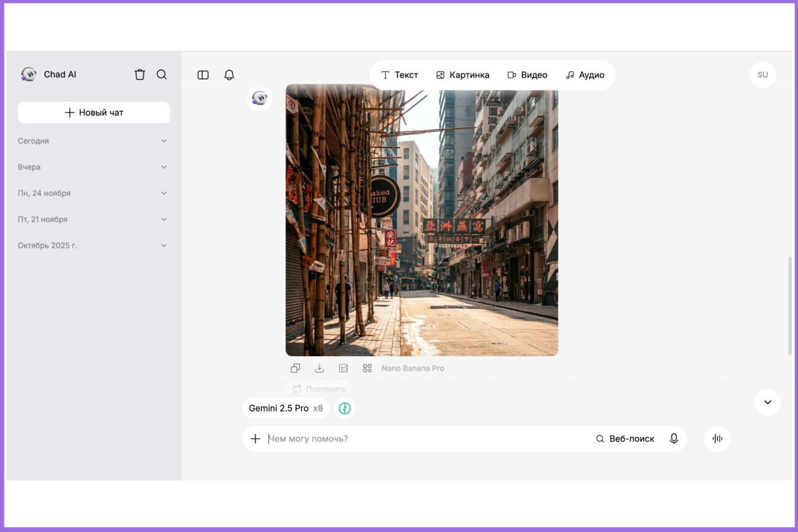Click the green brain icon beside model
Screen dimensions: 798x532
344,408
